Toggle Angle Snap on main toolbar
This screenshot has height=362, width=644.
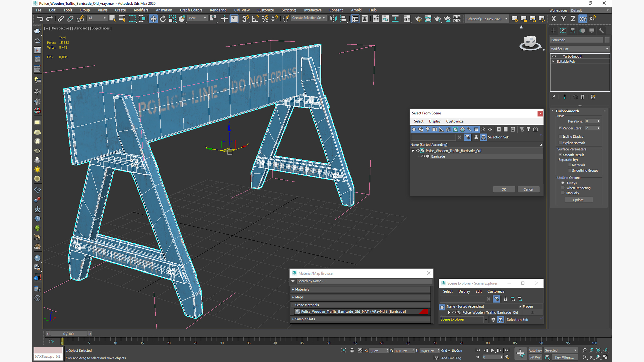coord(255,19)
